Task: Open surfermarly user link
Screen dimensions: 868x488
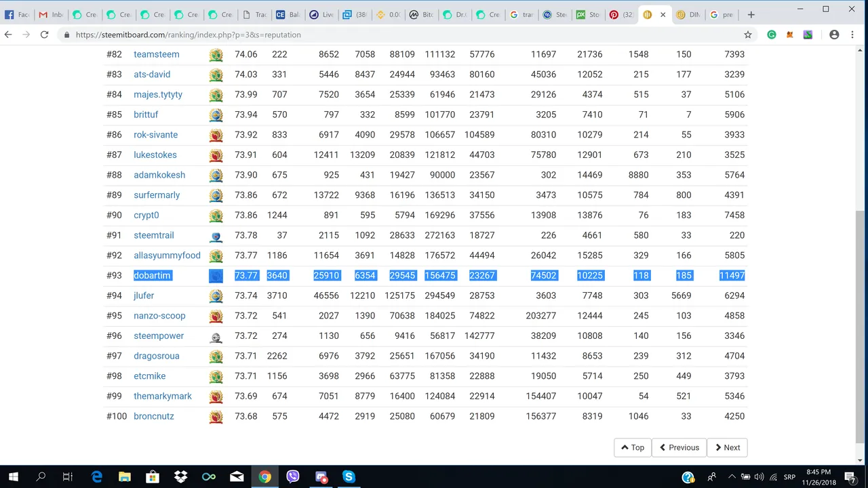Action: (x=157, y=195)
